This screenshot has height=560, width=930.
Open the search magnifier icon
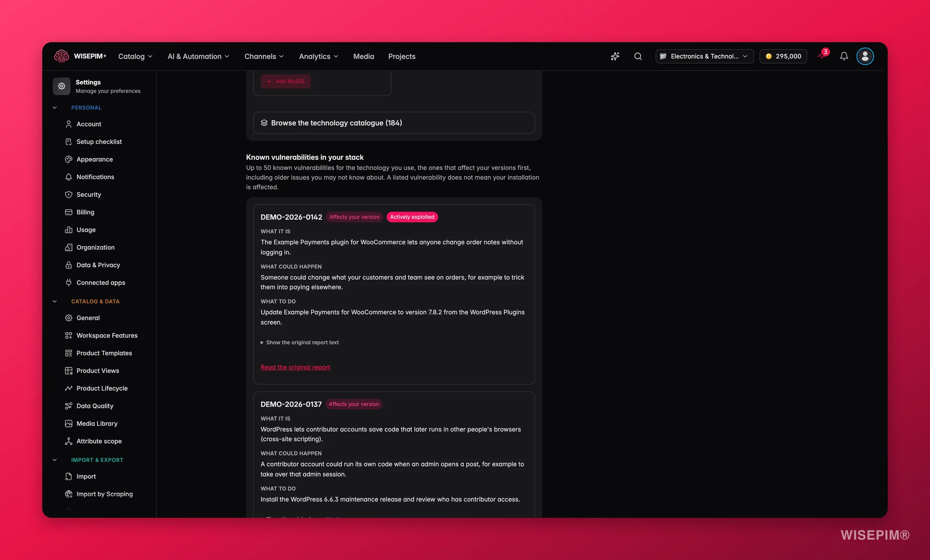pyautogui.click(x=638, y=56)
